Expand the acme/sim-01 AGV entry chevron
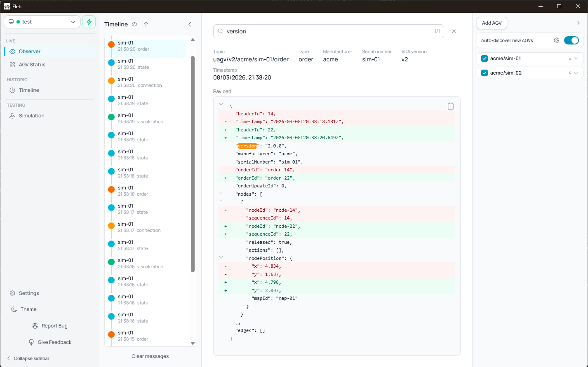This screenshot has height=367, width=588. coord(576,58)
